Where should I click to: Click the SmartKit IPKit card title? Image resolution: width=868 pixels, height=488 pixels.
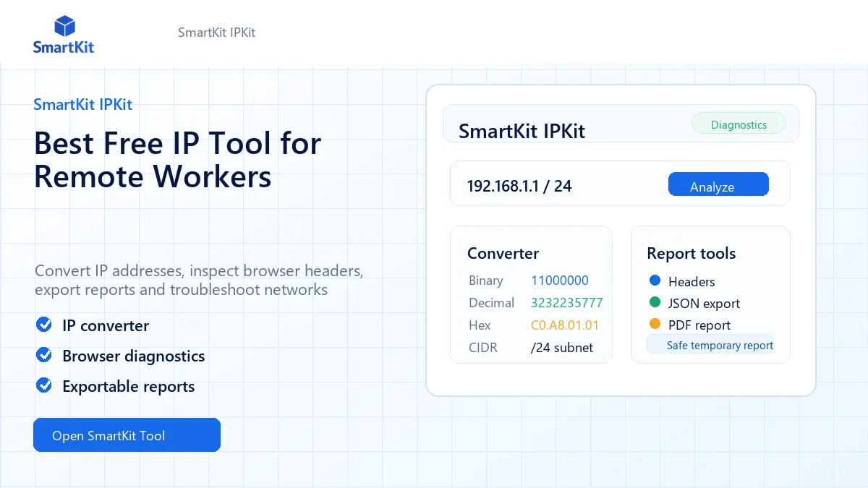[x=522, y=131]
